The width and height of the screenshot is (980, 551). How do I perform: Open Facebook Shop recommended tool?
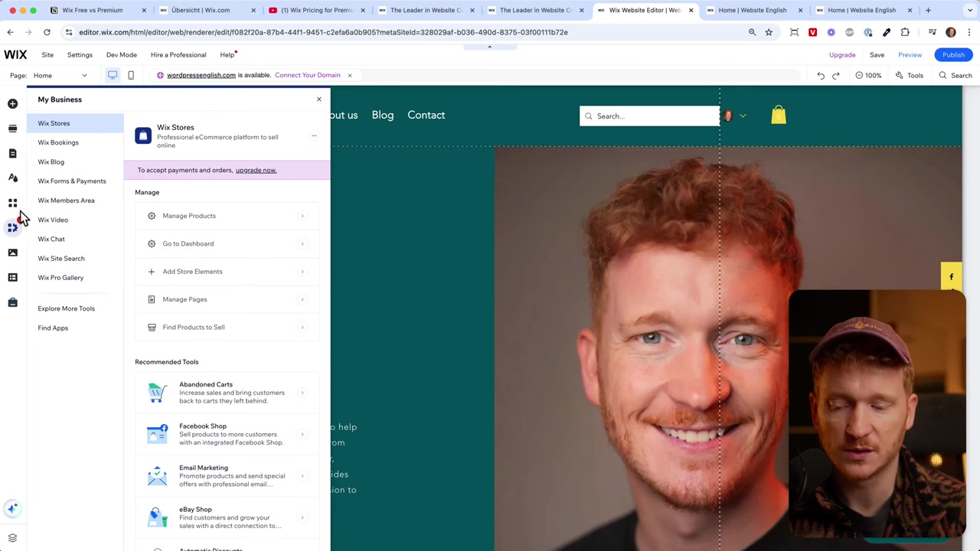(x=227, y=434)
